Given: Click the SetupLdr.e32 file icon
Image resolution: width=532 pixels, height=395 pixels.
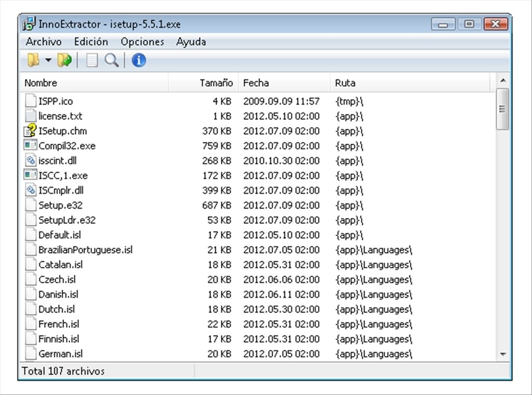Looking at the screenshot, I should pyautogui.click(x=31, y=220).
